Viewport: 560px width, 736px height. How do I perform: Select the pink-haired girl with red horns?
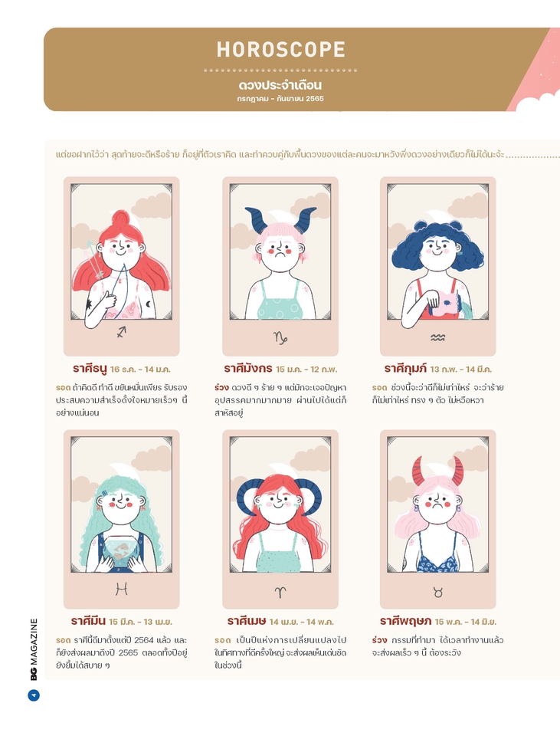click(x=437, y=519)
